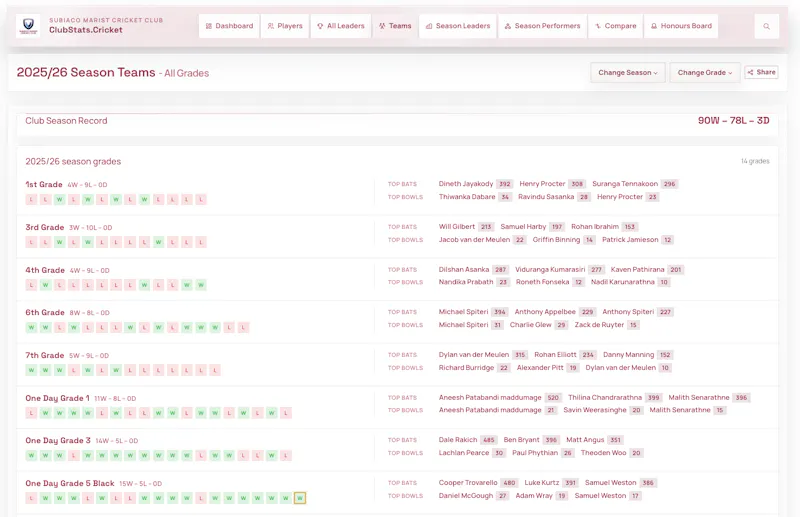Open Luke Kurtz player link
This screenshot has width=800, height=517.
[x=542, y=483]
